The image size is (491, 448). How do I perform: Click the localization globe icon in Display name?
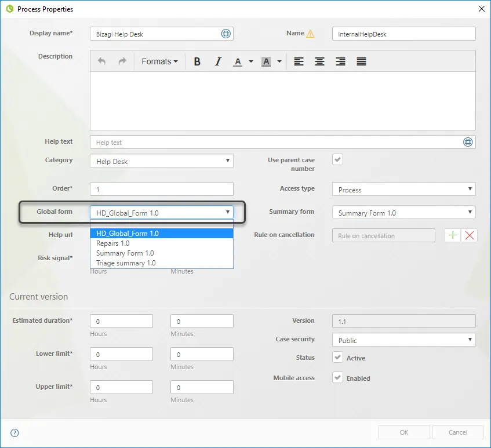[x=226, y=34]
